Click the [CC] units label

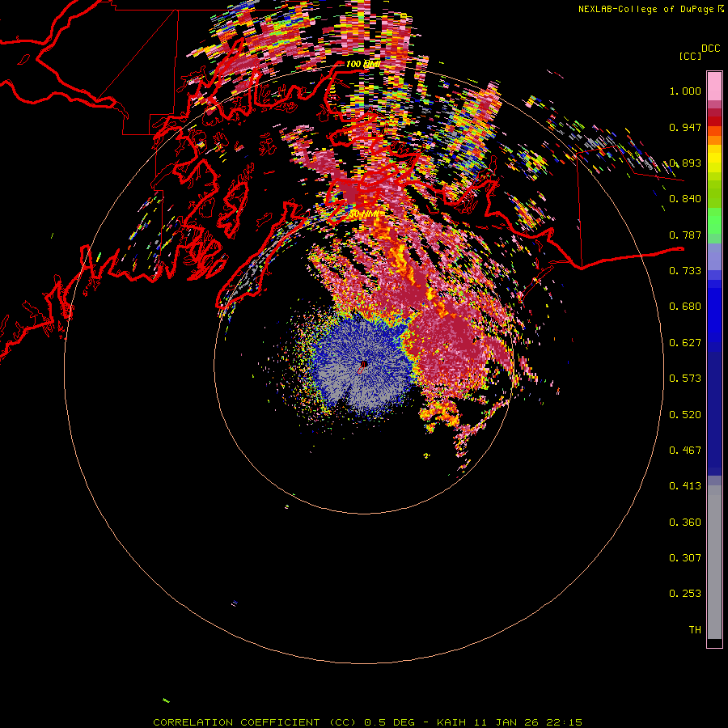(x=691, y=56)
